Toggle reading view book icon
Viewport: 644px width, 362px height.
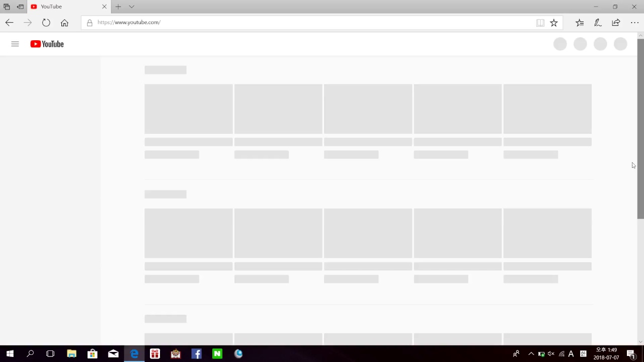point(540,23)
